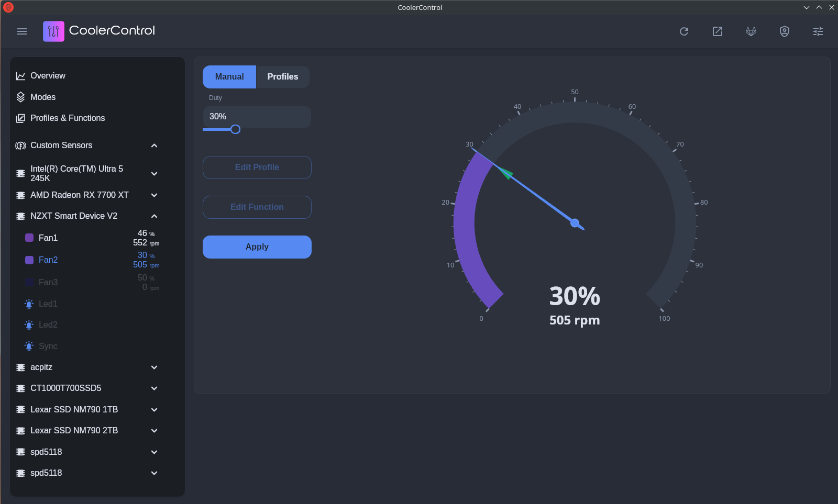Click the refresh icon in header
Viewport: 838px width, 504px height.
click(x=684, y=31)
